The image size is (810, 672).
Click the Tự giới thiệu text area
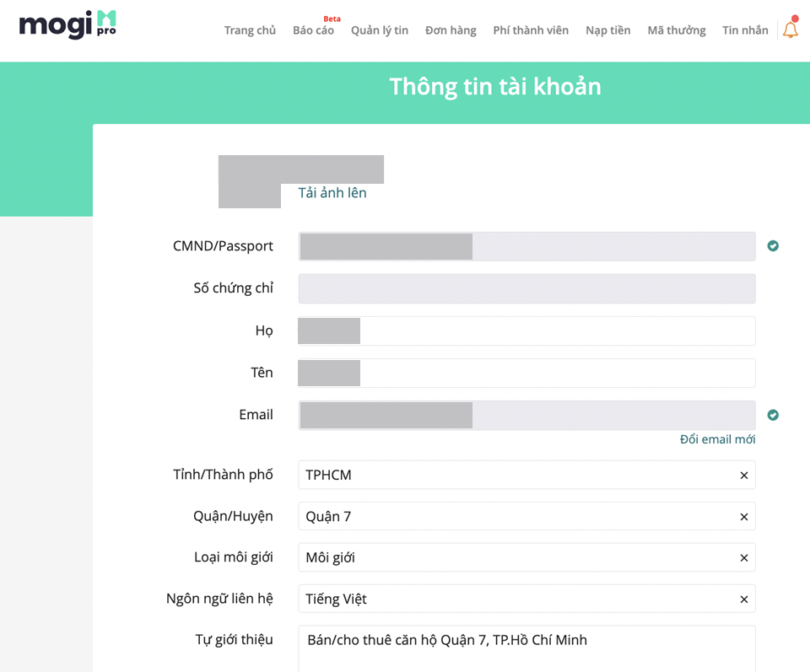pos(526,649)
